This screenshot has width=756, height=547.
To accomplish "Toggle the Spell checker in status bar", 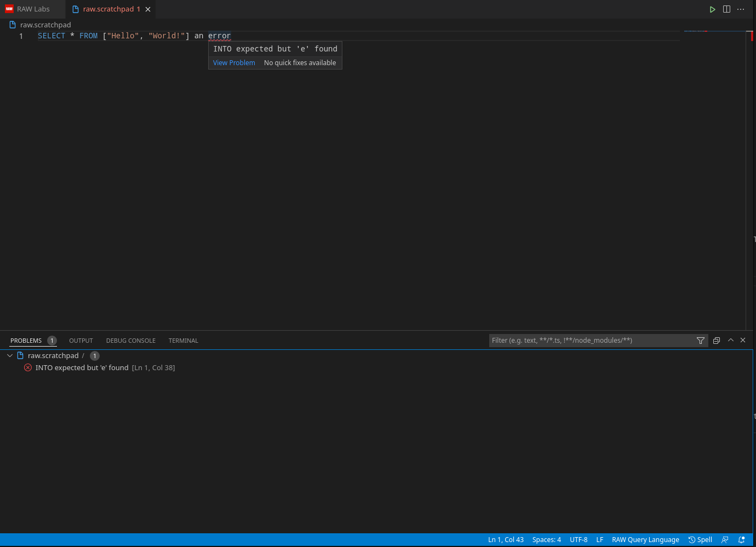I will [700, 540].
